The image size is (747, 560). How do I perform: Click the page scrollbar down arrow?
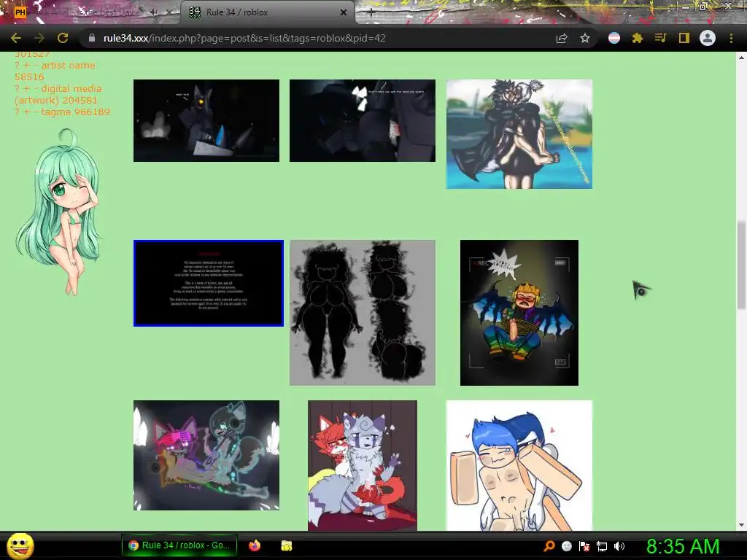[741, 525]
